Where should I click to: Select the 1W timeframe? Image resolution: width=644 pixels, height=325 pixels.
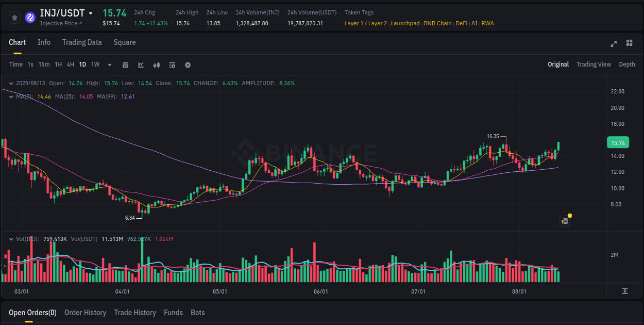click(95, 64)
